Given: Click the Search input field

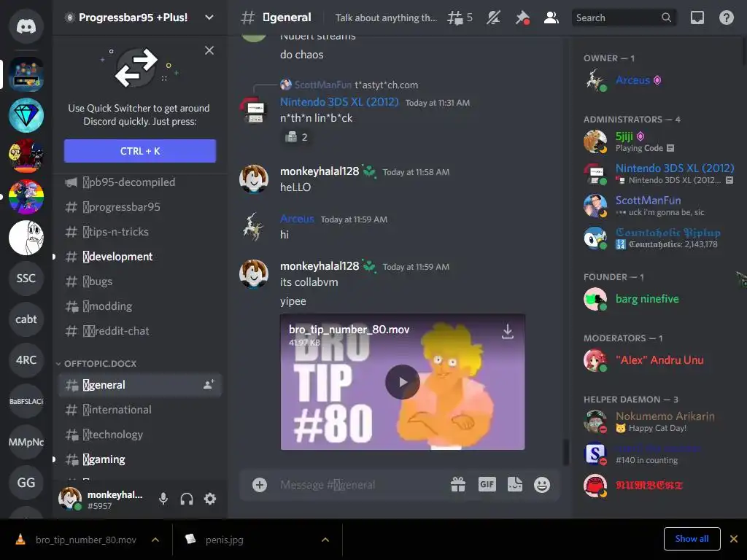Looking at the screenshot, I should pos(623,17).
